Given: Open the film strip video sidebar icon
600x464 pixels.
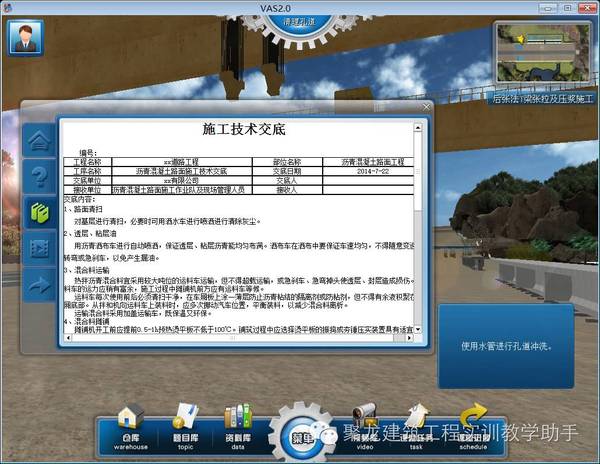Looking at the screenshot, I should [x=39, y=249].
